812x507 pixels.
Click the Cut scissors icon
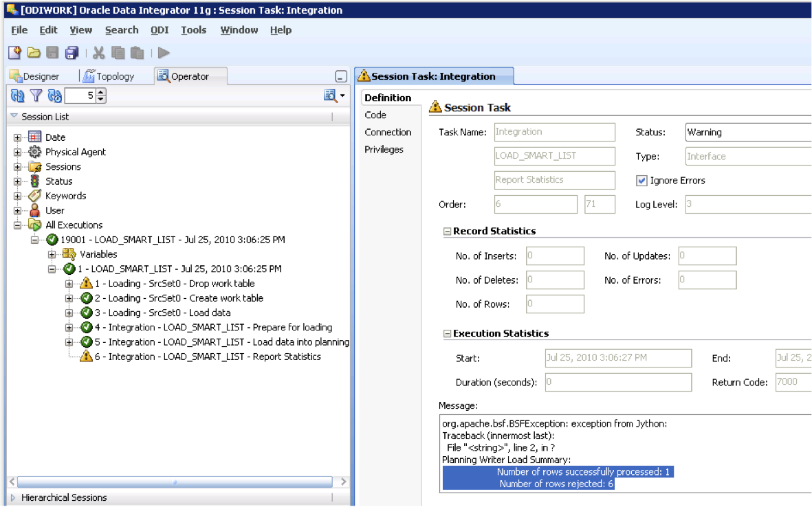point(98,53)
